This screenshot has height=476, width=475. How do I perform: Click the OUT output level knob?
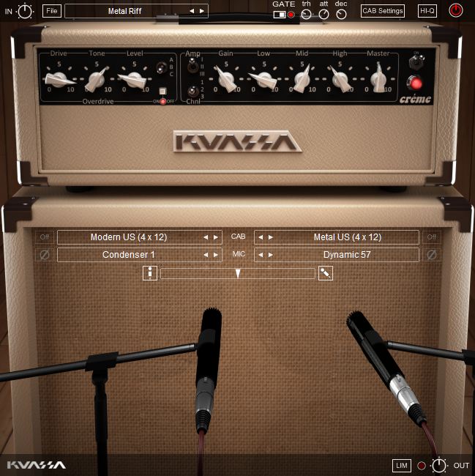(439, 465)
